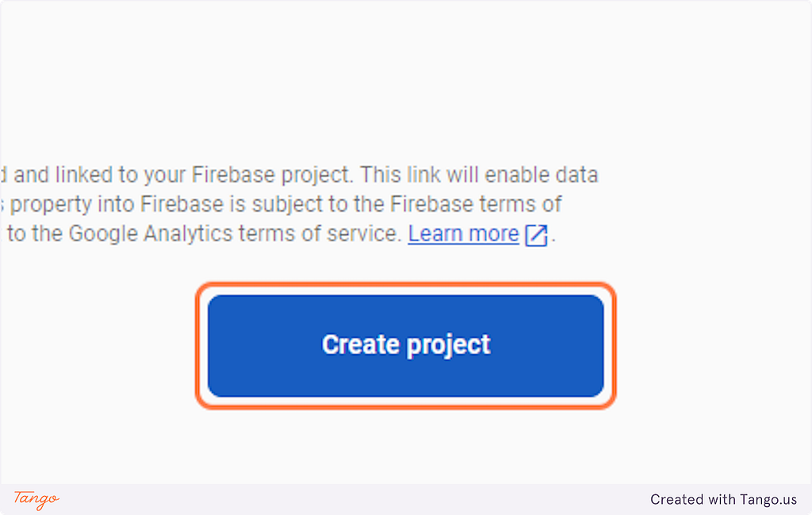This screenshot has width=812, height=515.
Task: Click the Created with Tango.us label
Action: point(723,499)
